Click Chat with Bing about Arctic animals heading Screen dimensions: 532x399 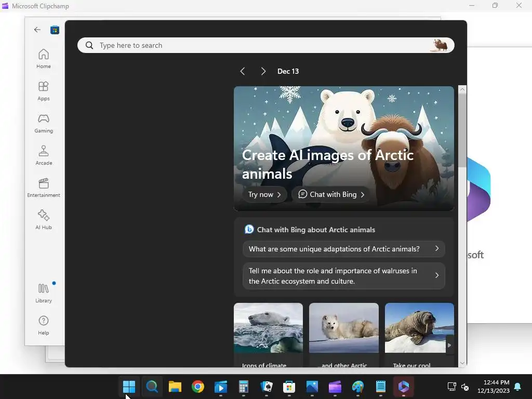316,230
